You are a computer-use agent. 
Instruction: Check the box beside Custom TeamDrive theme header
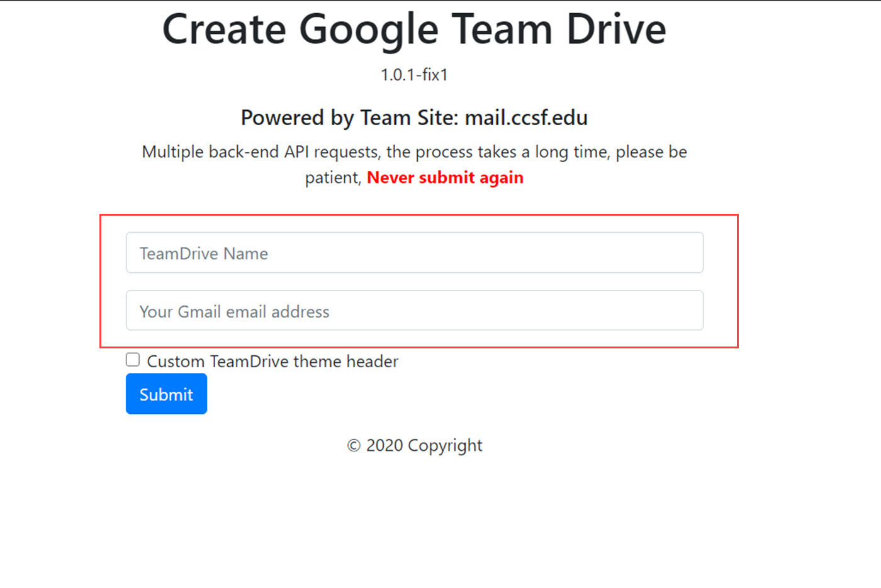[132, 359]
